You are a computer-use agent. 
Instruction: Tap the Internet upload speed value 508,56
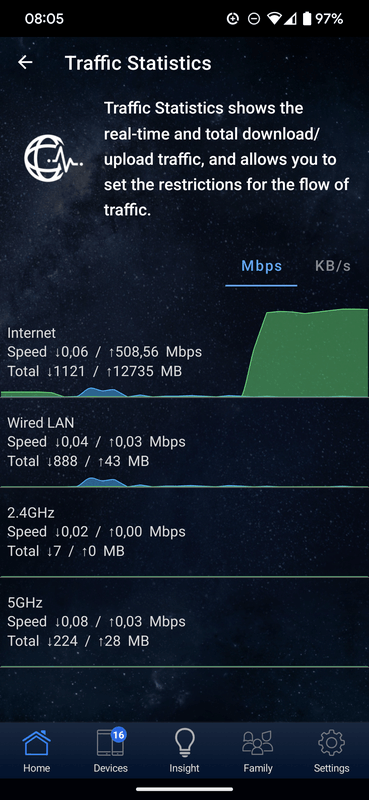pyautogui.click(x=137, y=352)
